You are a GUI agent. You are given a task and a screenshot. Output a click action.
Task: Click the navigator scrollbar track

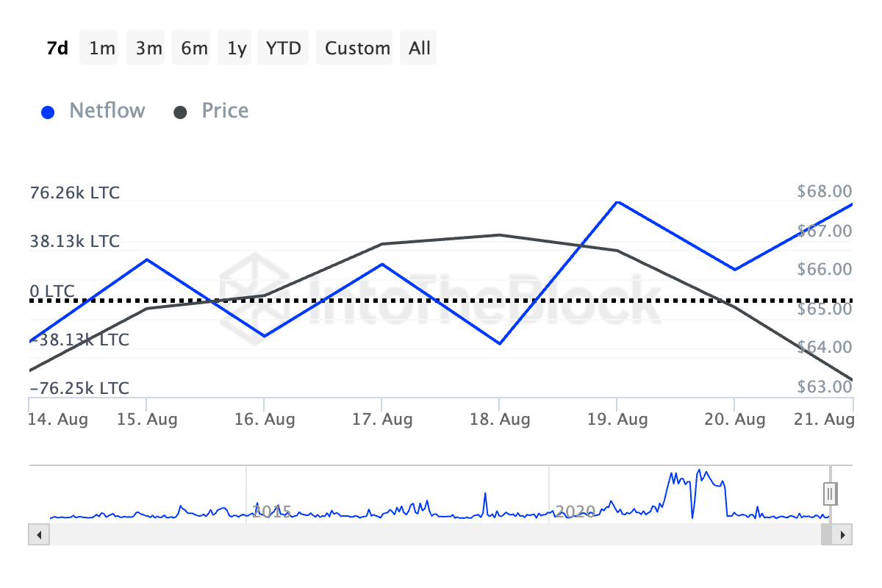[426, 534]
